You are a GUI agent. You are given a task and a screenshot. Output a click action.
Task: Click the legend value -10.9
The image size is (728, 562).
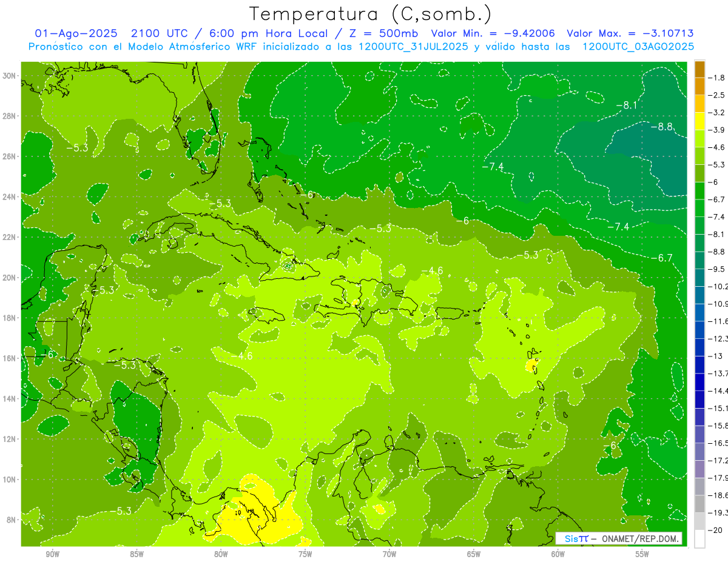tap(718, 304)
